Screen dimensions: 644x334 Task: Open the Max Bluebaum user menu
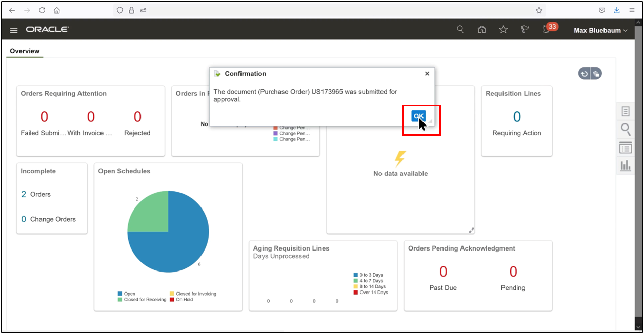[x=599, y=30]
